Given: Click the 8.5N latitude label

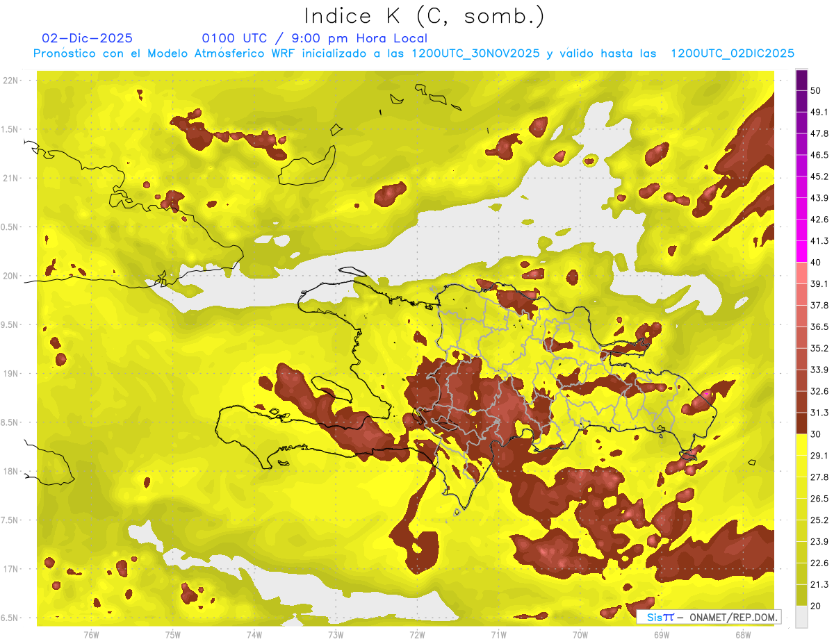Looking at the screenshot, I should (x=10, y=422).
